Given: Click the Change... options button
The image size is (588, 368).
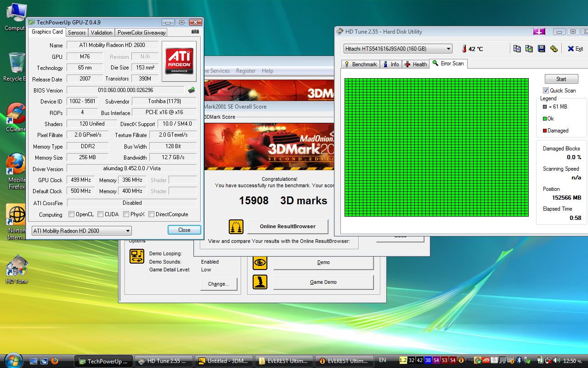Looking at the screenshot, I should [x=218, y=284].
